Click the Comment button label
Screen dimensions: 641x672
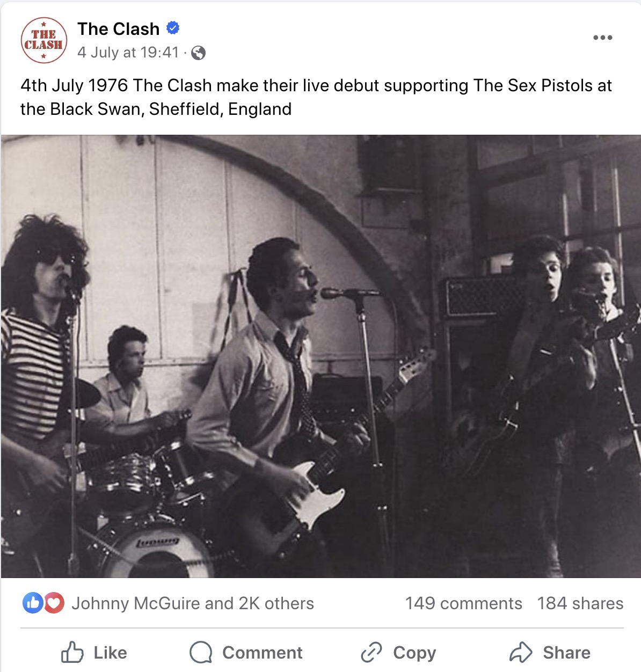263,653
